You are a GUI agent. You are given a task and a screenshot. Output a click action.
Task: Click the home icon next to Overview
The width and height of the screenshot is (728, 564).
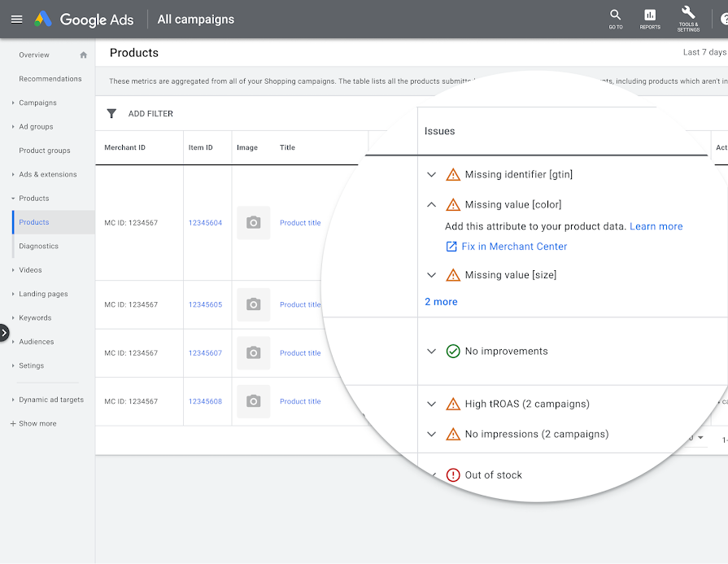tap(84, 55)
